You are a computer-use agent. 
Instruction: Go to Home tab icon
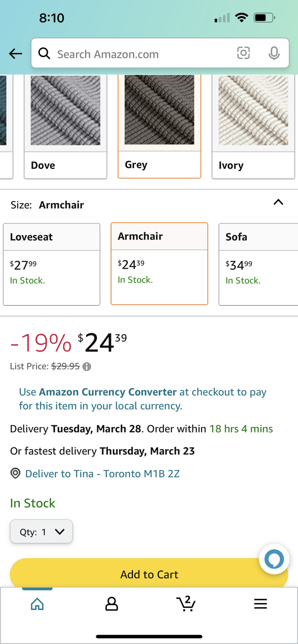pyautogui.click(x=37, y=604)
